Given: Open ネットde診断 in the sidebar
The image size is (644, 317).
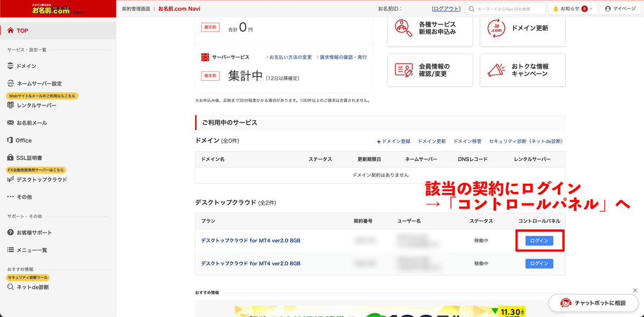Looking at the screenshot, I should click(28, 287).
